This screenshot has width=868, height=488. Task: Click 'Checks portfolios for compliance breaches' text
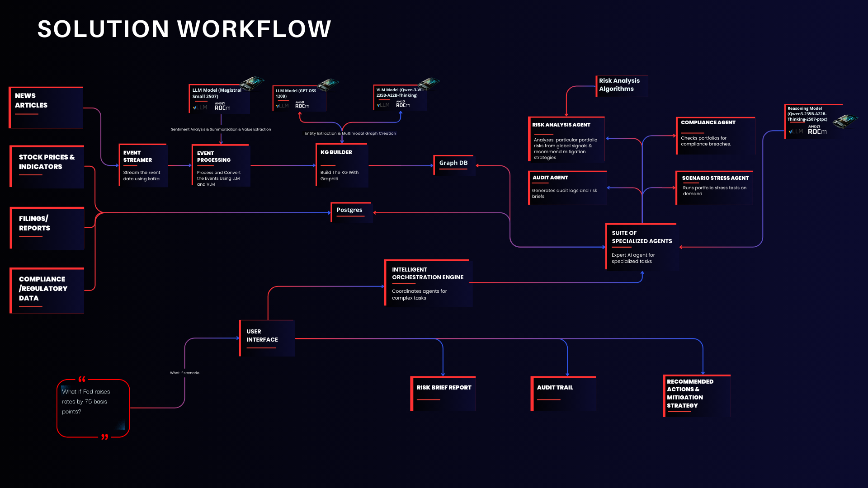[706, 141]
